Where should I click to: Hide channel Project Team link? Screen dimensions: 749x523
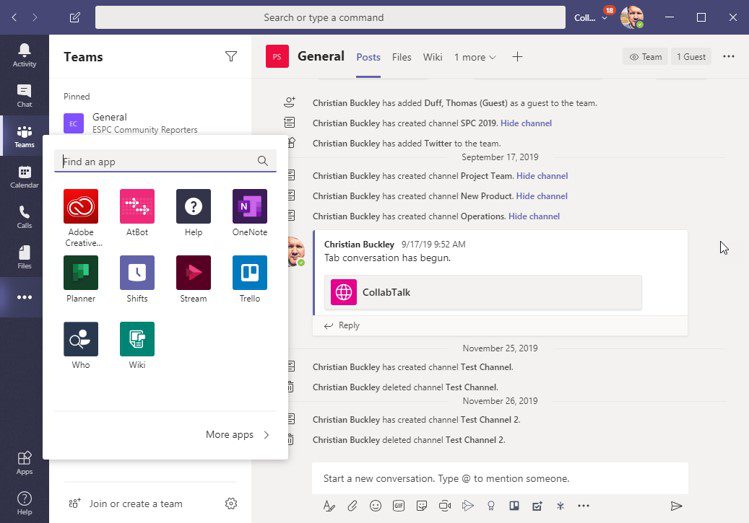point(542,176)
